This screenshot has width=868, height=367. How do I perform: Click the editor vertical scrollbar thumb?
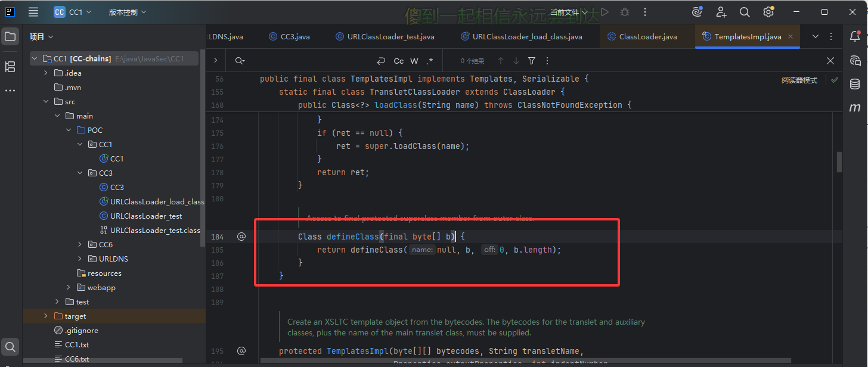coord(839,161)
